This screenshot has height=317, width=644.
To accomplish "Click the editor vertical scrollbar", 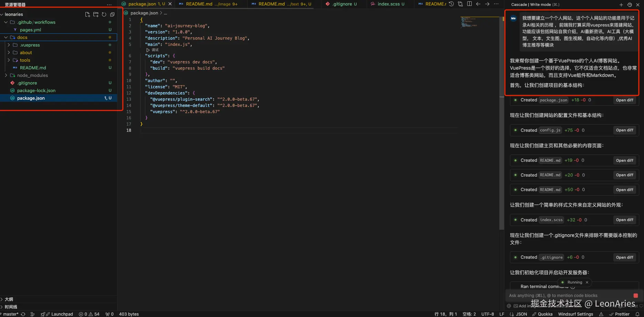I will pos(502,122).
